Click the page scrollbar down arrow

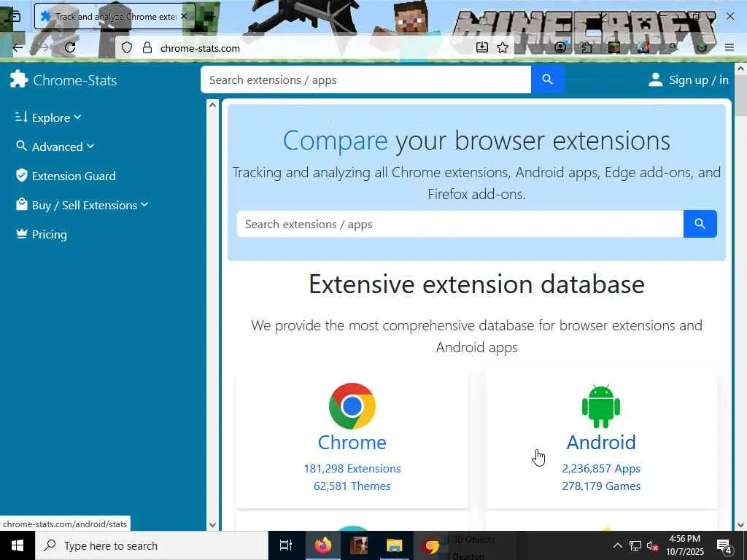pyautogui.click(x=740, y=525)
